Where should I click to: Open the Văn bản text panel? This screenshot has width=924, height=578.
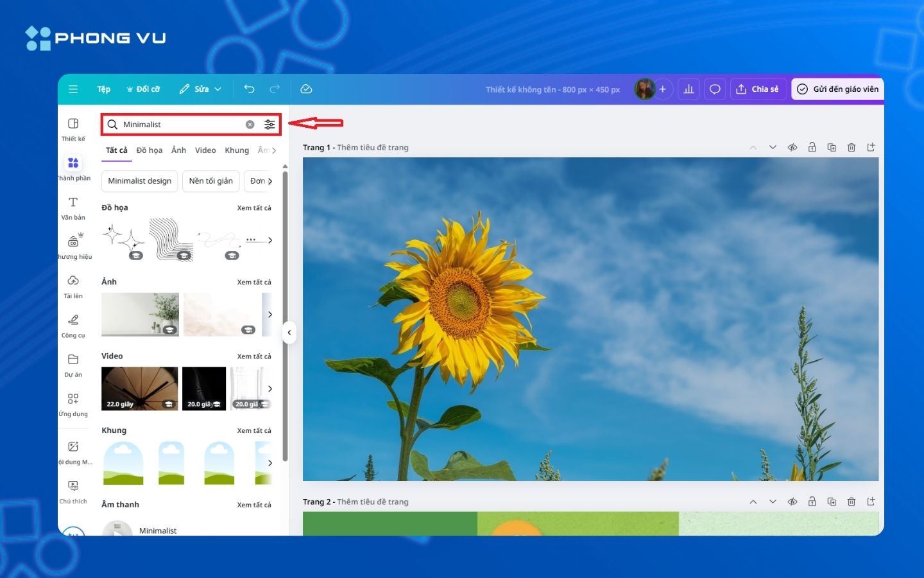click(x=73, y=208)
